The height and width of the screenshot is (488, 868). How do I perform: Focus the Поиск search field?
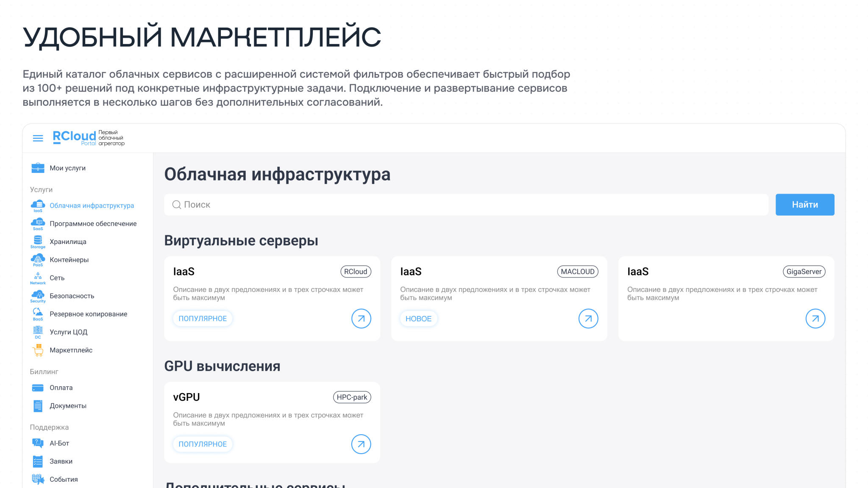click(x=466, y=205)
